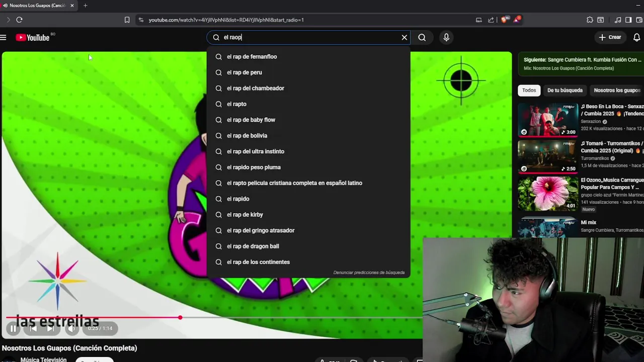
Task: Open the Senxazion channel name
Action: [591, 122]
